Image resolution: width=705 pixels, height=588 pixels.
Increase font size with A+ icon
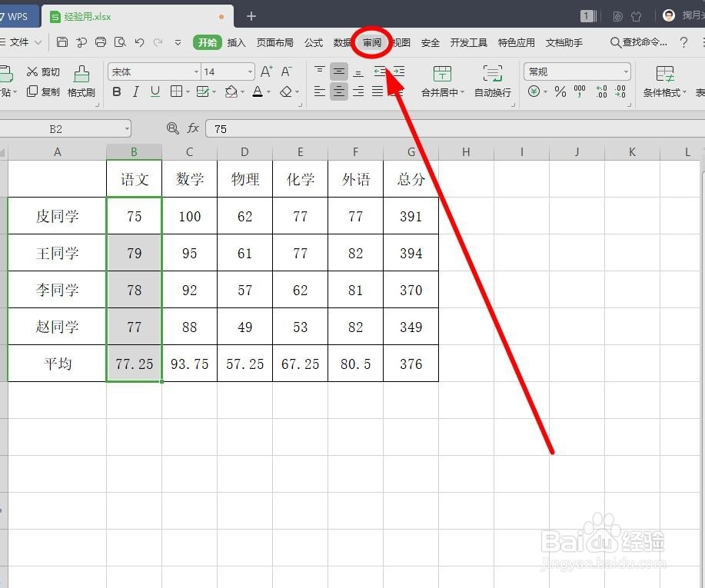coord(267,71)
